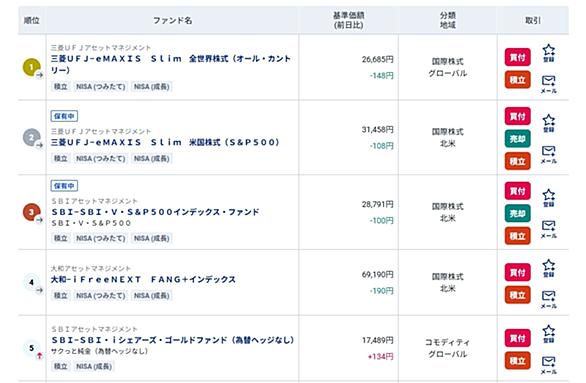Image resolution: width=586 pixels, height=383 pixels.
Task: Click 買付 button for iFreeNEXT FANG+インデックス
Action: coord(518,272)
